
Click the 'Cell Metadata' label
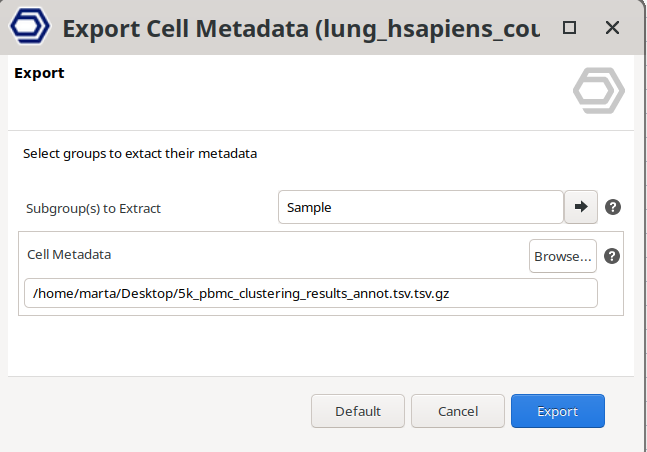[70, 255]
